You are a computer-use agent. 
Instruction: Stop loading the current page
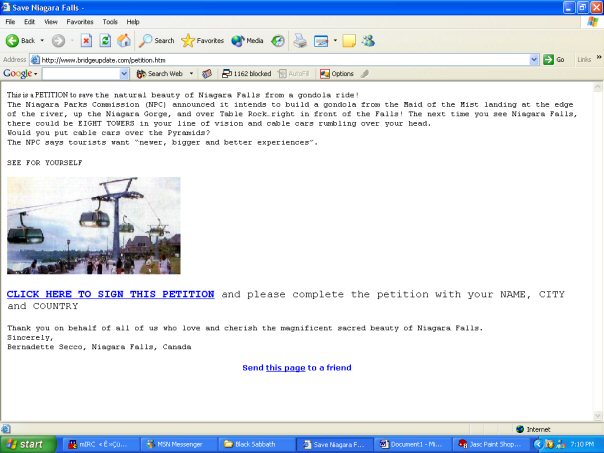pyautogui.click(x=86, y=41)
